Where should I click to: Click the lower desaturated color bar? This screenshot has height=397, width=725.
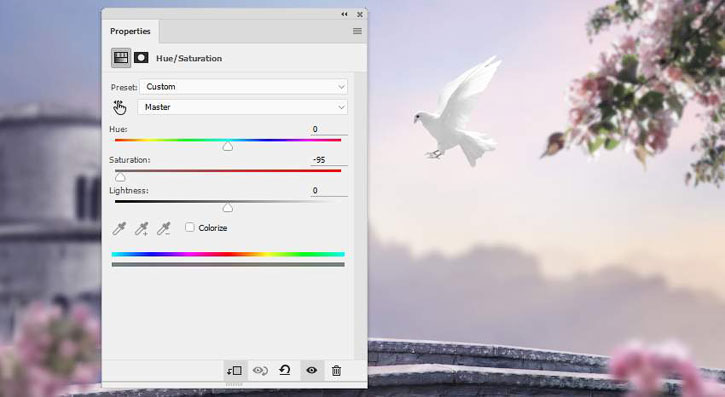(x=228, y=265)
